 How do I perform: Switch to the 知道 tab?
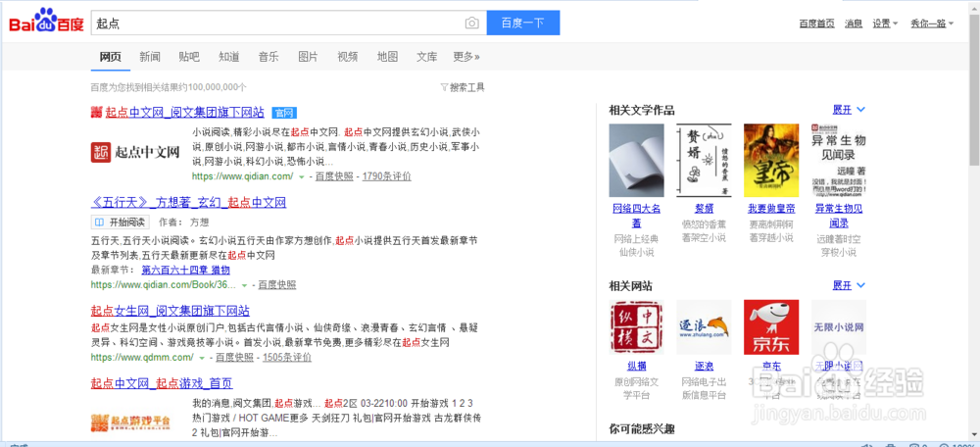pyautogui.click(x=228, y=57)
